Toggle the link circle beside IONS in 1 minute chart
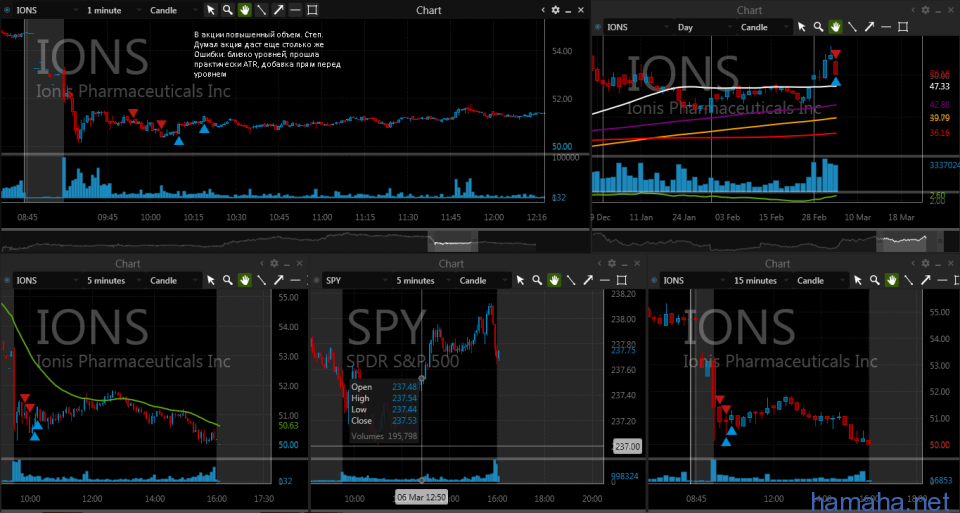960x513 pixels. coord(7,10)
